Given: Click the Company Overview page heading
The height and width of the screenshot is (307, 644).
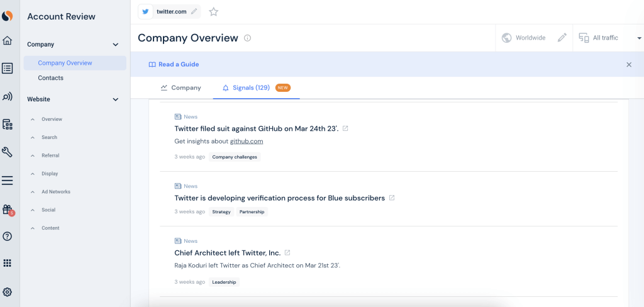Looking at the screenshot, I should click(x=187, y=38).
